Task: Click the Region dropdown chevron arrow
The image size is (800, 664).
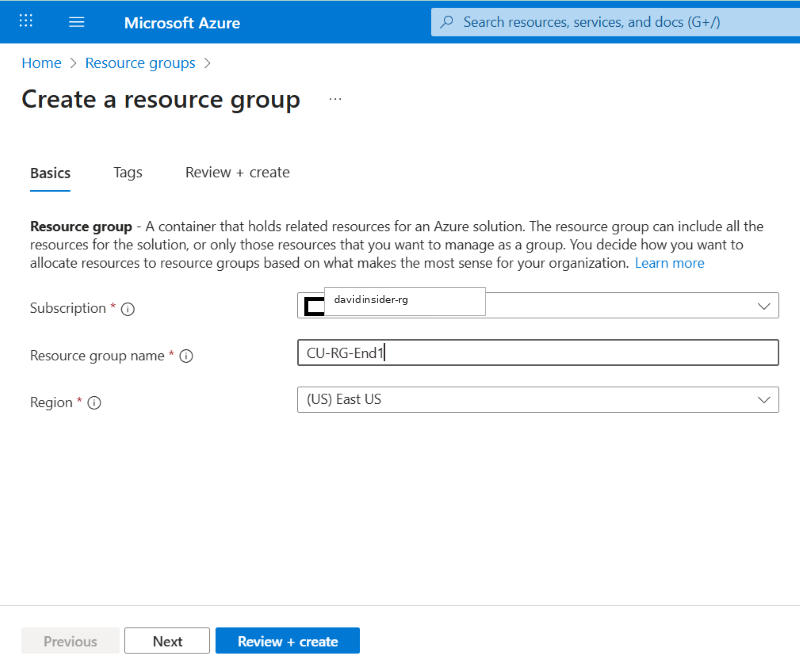Action: coord(764,400)
